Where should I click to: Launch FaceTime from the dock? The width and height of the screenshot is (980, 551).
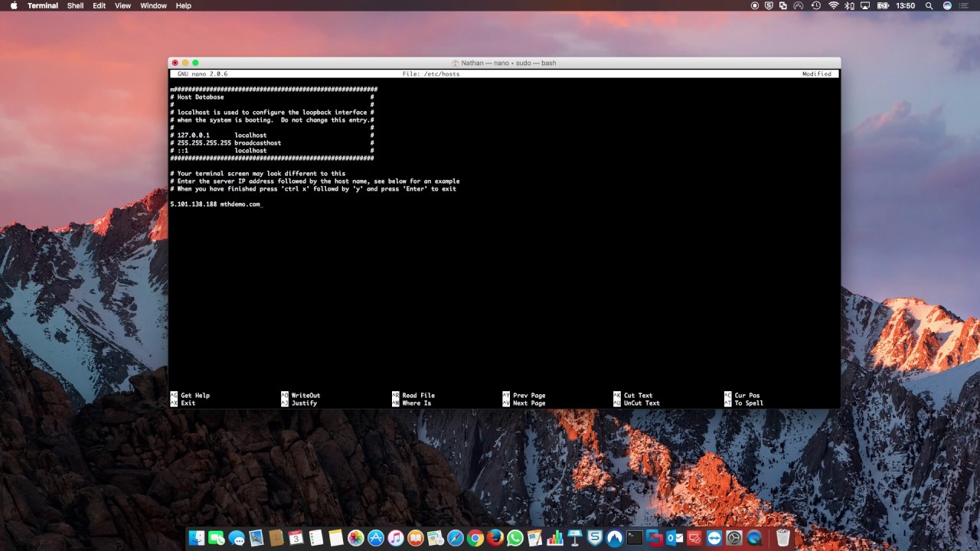coord(217,538)
